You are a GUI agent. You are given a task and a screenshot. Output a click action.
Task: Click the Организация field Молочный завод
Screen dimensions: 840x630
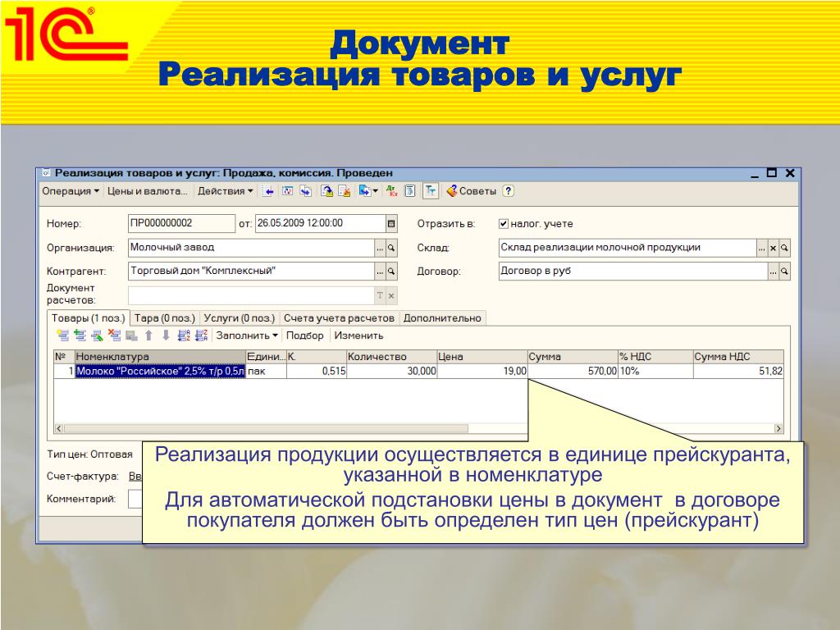(x=251, y=248)
